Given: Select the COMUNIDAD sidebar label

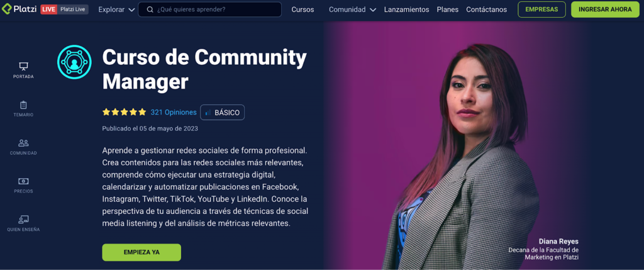Looking at the screenshot, I should coord(23,153).
